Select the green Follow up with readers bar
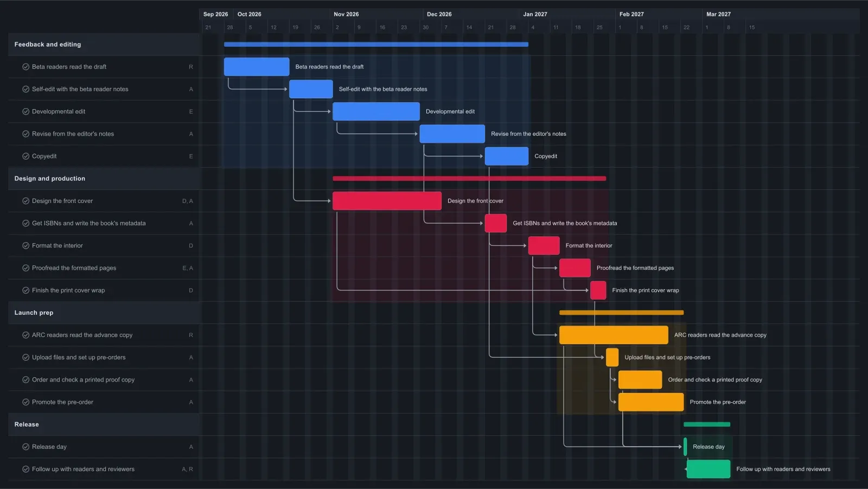This screenshot has width=868, height=489. click(x=709, y=469)
